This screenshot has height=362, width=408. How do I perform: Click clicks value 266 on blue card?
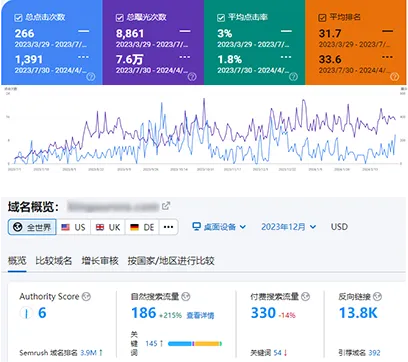click(x=24, y=34)
